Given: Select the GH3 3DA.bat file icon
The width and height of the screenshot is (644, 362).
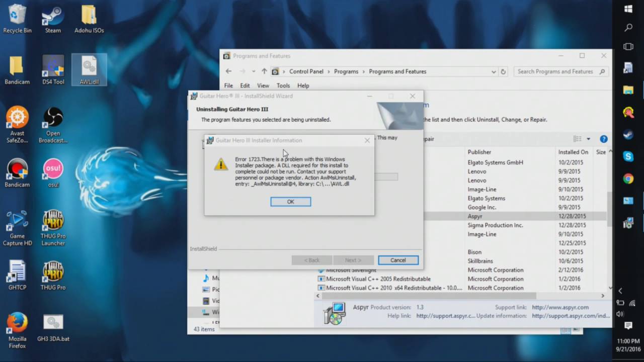Looking at the screenshot, I should [x=53, y=327].
